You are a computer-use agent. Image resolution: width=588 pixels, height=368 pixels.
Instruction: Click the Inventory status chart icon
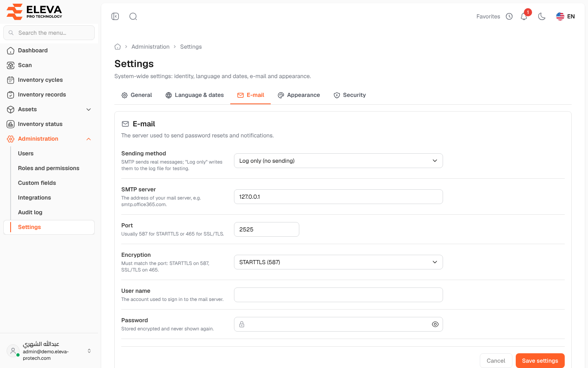click(11, 124)
